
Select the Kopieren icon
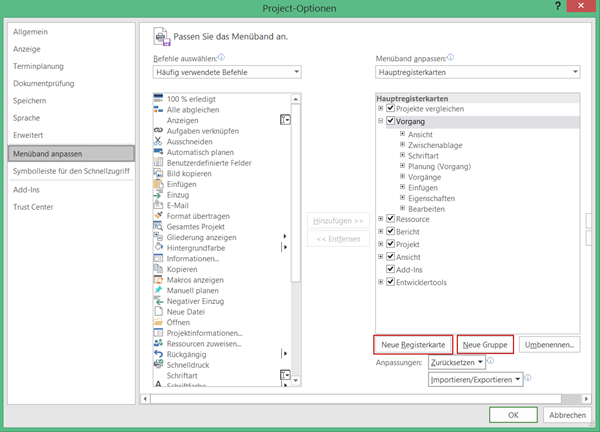158,269
